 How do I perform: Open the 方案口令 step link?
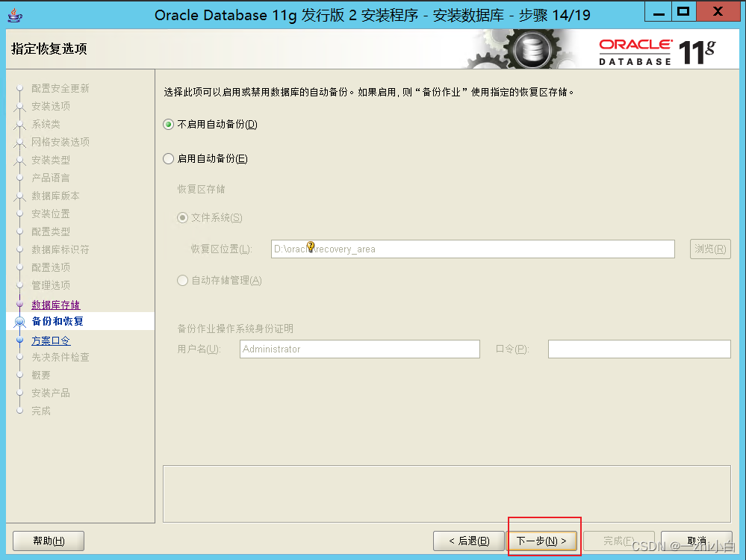tap(51, 340)
